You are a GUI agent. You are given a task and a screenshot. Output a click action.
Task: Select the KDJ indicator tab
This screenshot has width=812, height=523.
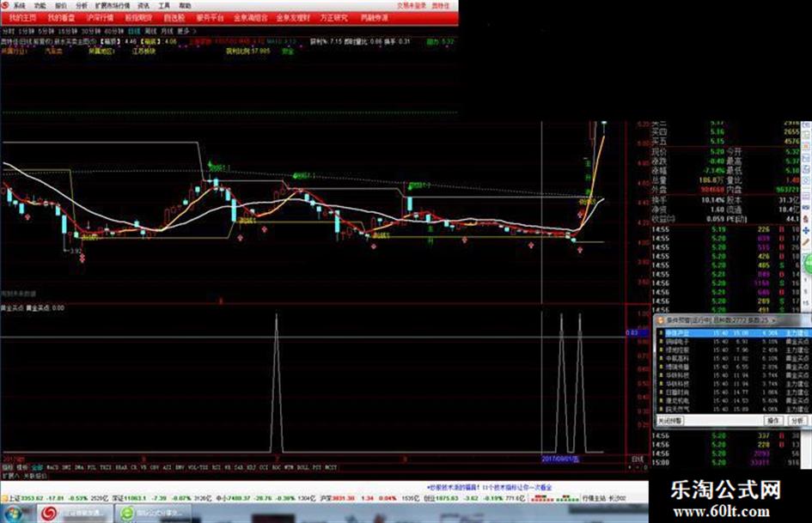click(x=251, y=467)
